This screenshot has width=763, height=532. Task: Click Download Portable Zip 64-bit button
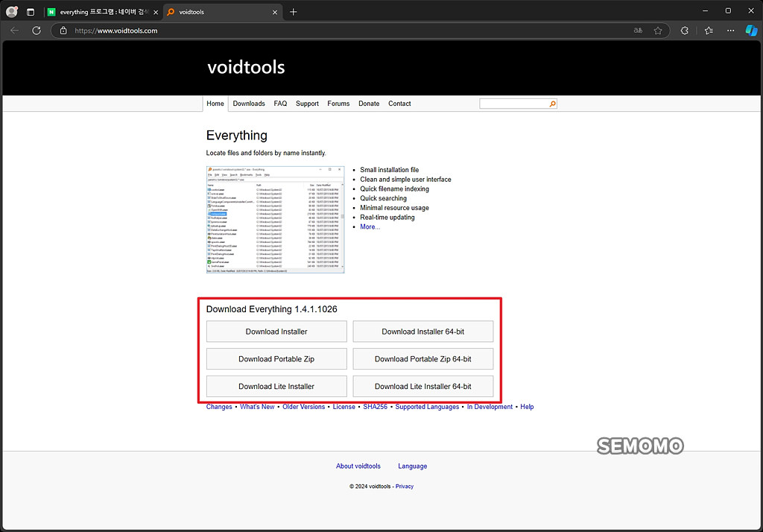423,358
